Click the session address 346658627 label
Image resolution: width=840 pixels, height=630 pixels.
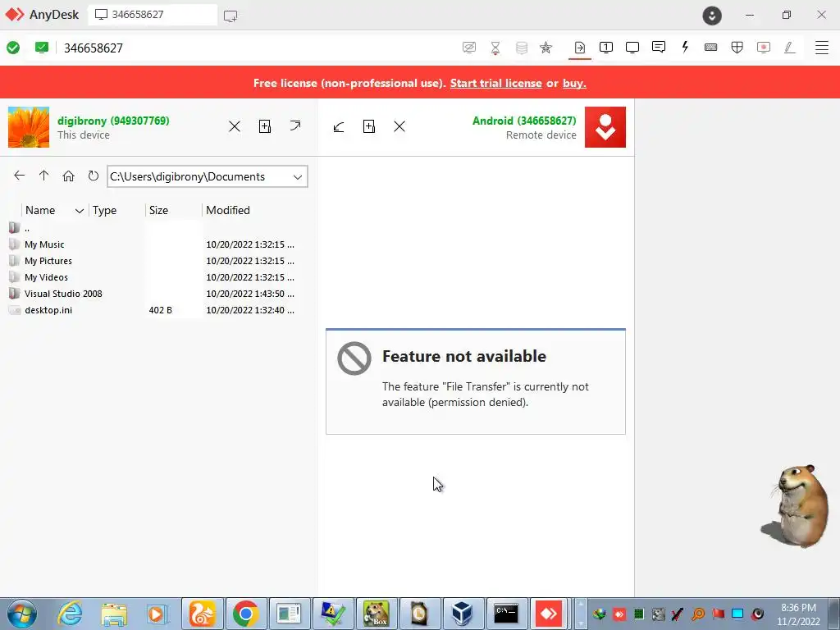pos(94,48)
